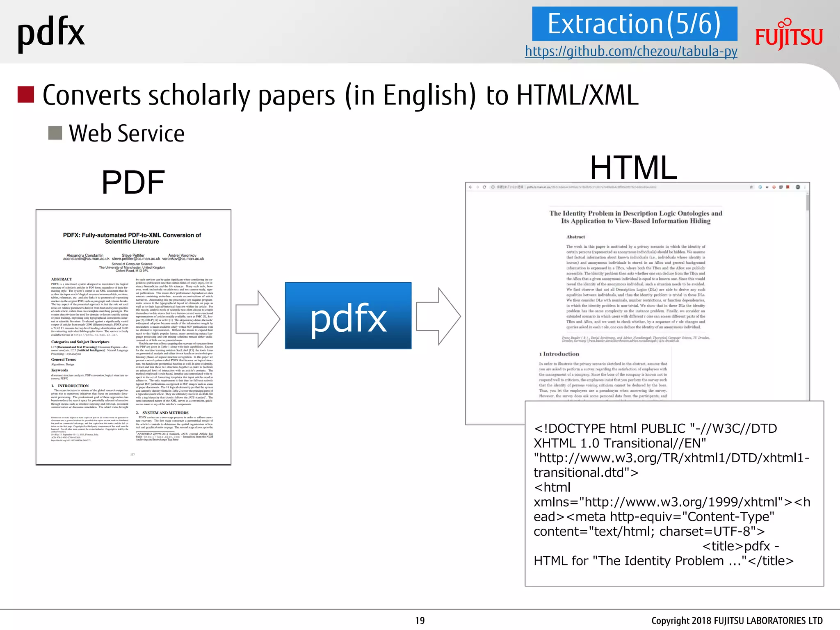Open the github.com/chezou/tabula-py link
Viewport: 840px width, 630px height.
pos(631,51)
